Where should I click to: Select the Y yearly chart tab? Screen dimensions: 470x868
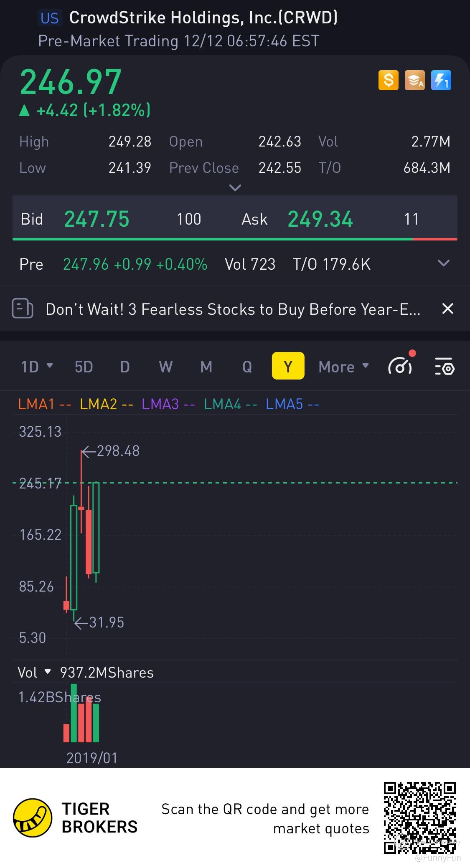point(288,366)
